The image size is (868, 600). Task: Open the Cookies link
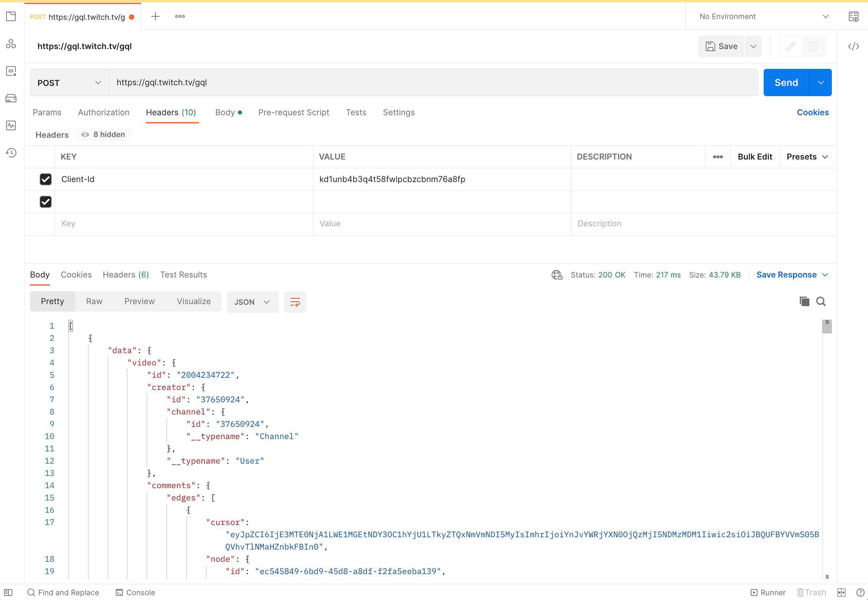(x=813, y=112)
